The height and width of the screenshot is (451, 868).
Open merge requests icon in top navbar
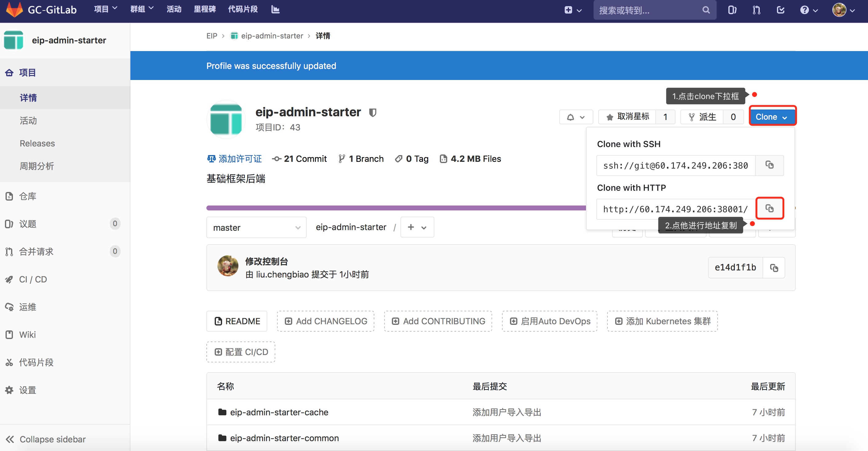click(x=756, y=10)
